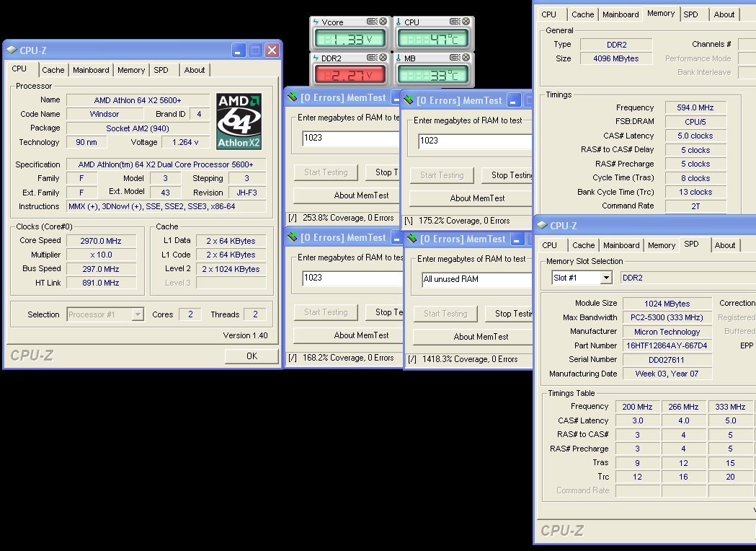756x551 pixels.
Task: Click the MB 33°C temperature display
Action: pos(433,75)
